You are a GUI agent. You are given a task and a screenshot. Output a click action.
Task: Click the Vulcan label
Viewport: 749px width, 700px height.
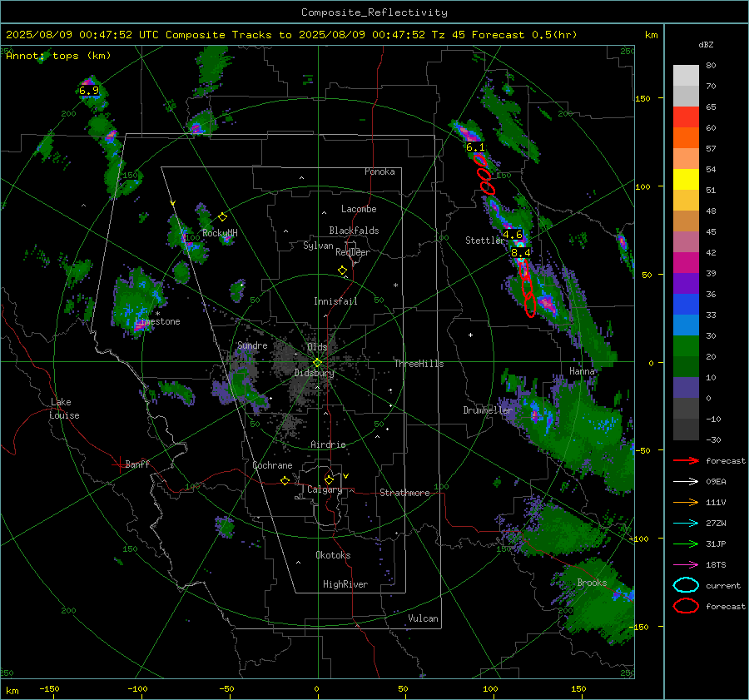[x=423, y=618]
